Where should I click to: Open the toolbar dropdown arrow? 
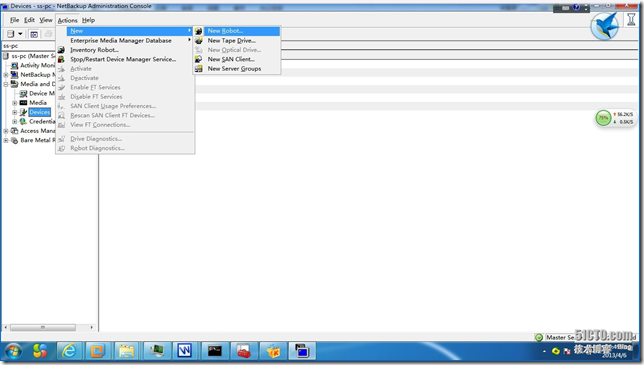point(20,34)
